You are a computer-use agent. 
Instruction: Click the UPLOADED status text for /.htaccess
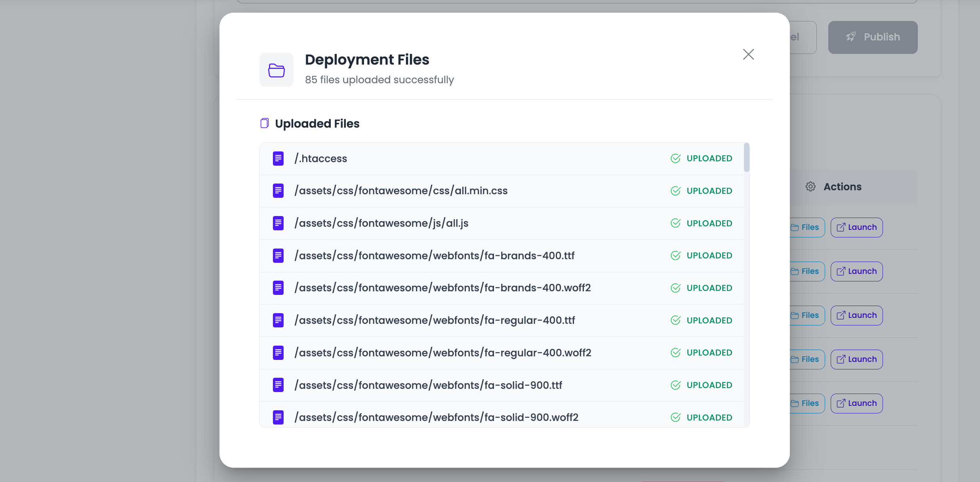pyautogui.click(x=709, y=159)
